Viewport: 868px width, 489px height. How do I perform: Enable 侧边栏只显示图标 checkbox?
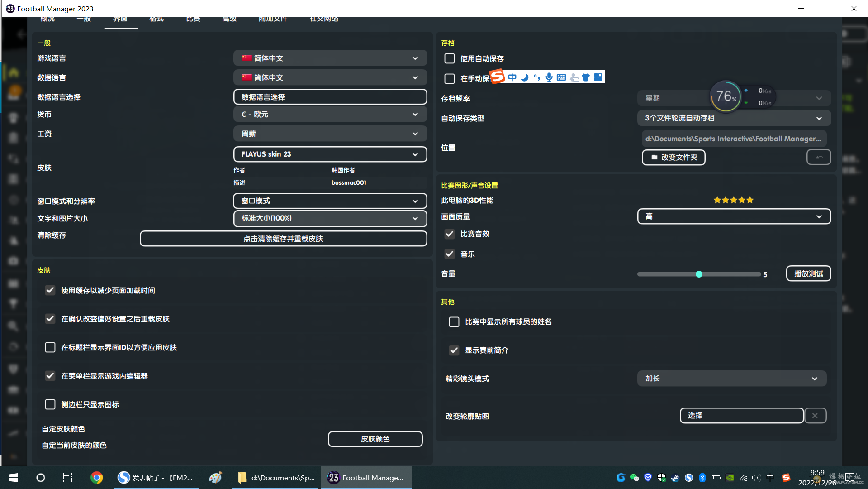50,404
